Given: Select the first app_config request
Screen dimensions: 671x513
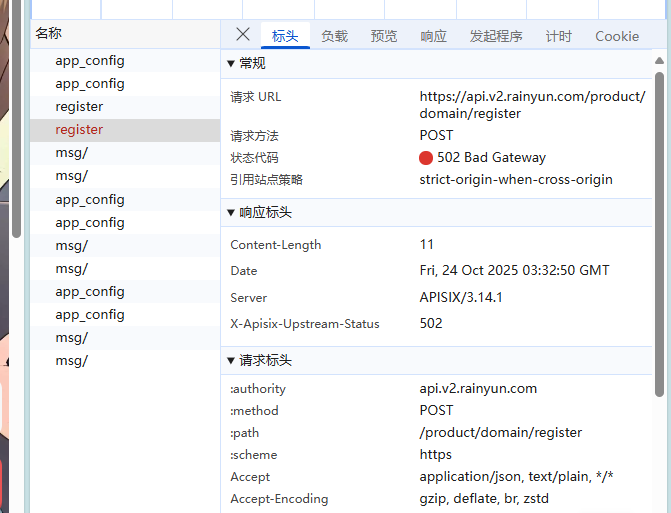Looking at the screenshot, I should tap(90, 60).
